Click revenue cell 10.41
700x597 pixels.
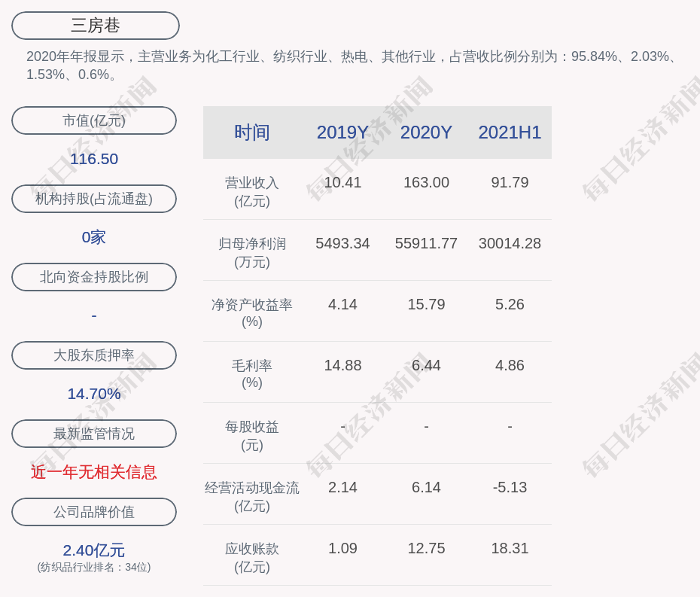[x=342, y=182]
